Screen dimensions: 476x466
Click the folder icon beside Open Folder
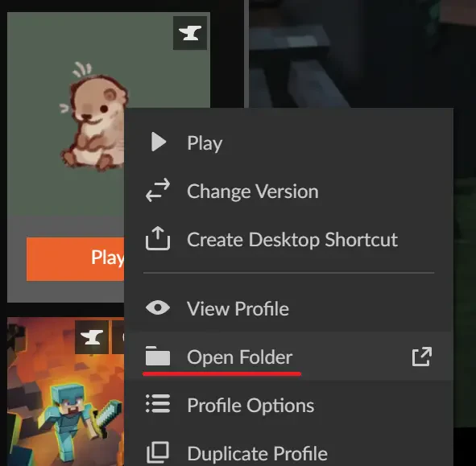point(158,356)
